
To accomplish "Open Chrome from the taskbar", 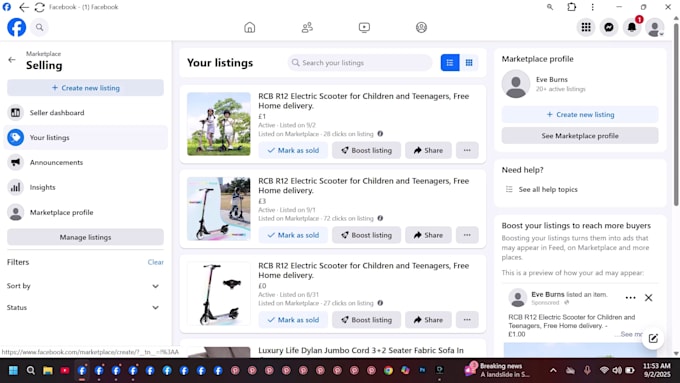I will point(388,370).
